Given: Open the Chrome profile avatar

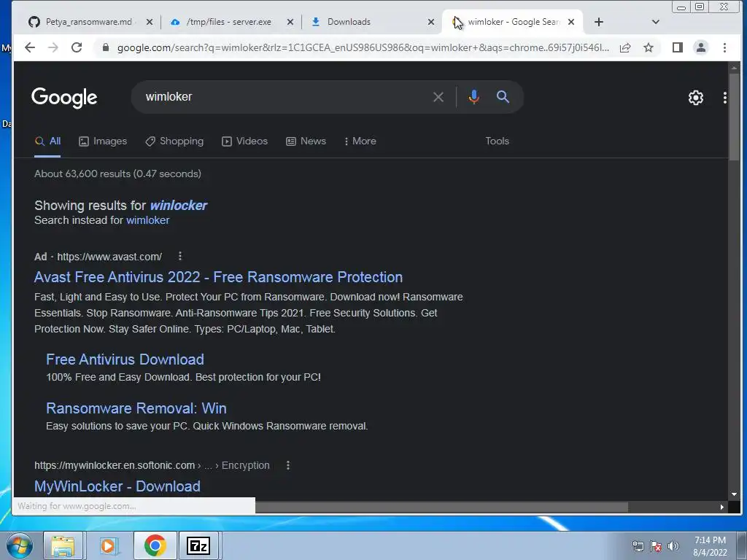Looking at the screenshot, I should [x=701, y=47].
